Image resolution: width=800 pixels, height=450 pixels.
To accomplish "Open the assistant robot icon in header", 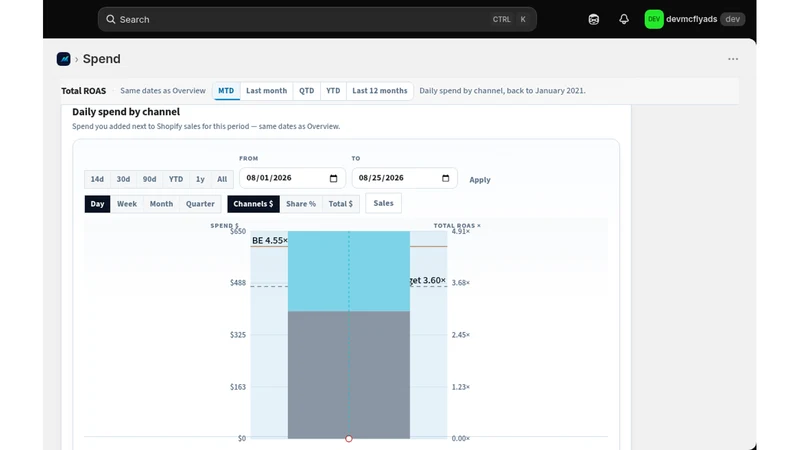I will click(593, 19).
